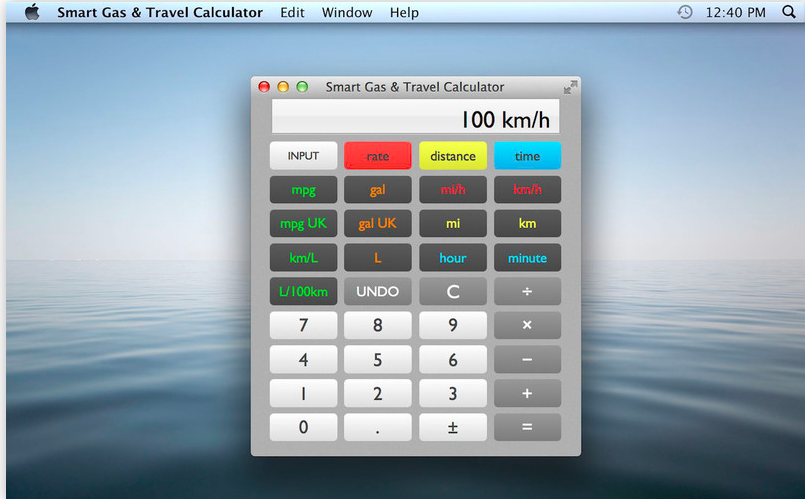805x499 pixels.
Task: Open Time Machine status icon
Action: pos(684,12)
